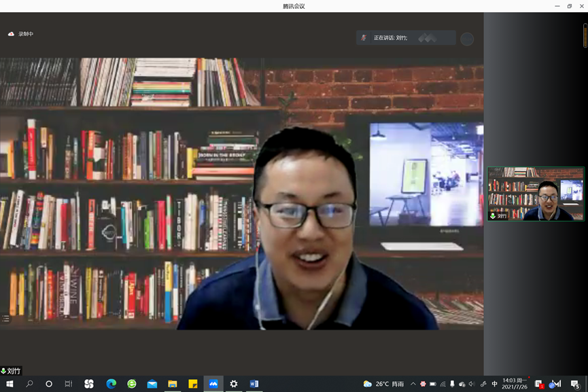Open File Explorer from the taskbar
Image resolution: width=588 pixels, height=392 pixels.
click(x=173, y=384)
